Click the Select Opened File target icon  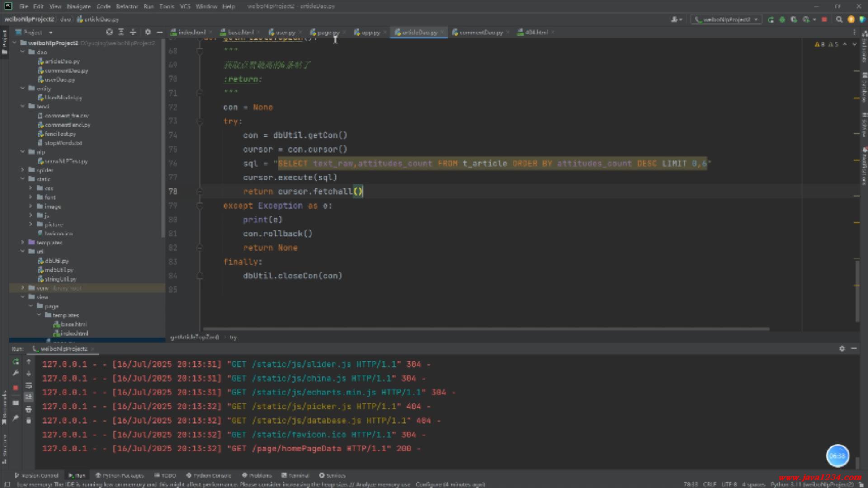coord(109,32)
